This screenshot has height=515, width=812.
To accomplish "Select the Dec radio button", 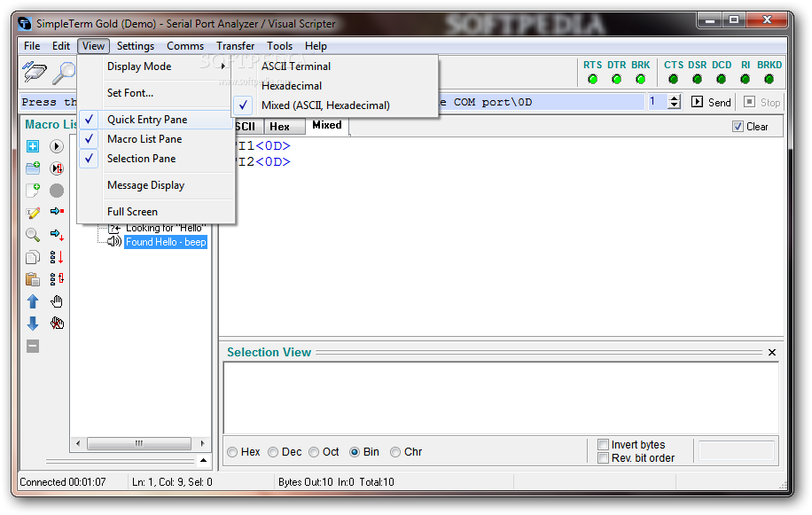I will tap(273, 452).
